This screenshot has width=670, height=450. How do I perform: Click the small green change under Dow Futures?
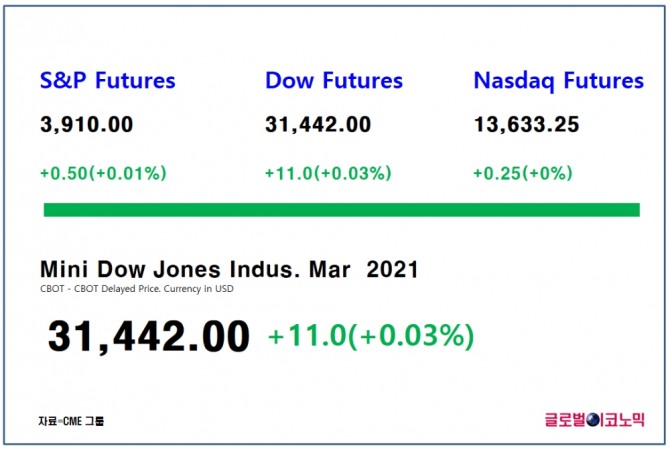pyautogui.click(x=327, y=173)
